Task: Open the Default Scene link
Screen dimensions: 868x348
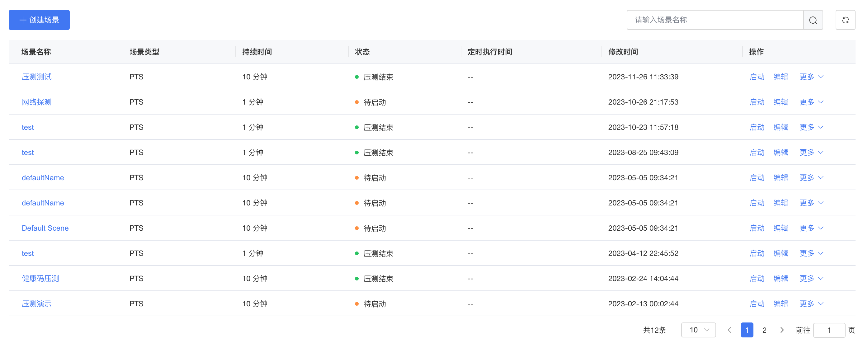Action: [45, 228]
